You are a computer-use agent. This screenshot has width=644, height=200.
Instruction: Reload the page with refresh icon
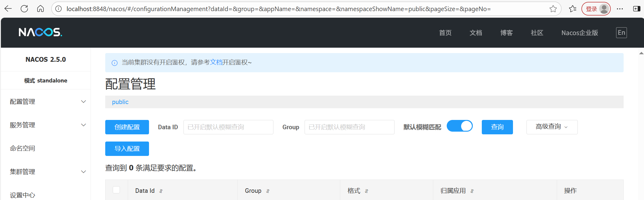[24, 9]
